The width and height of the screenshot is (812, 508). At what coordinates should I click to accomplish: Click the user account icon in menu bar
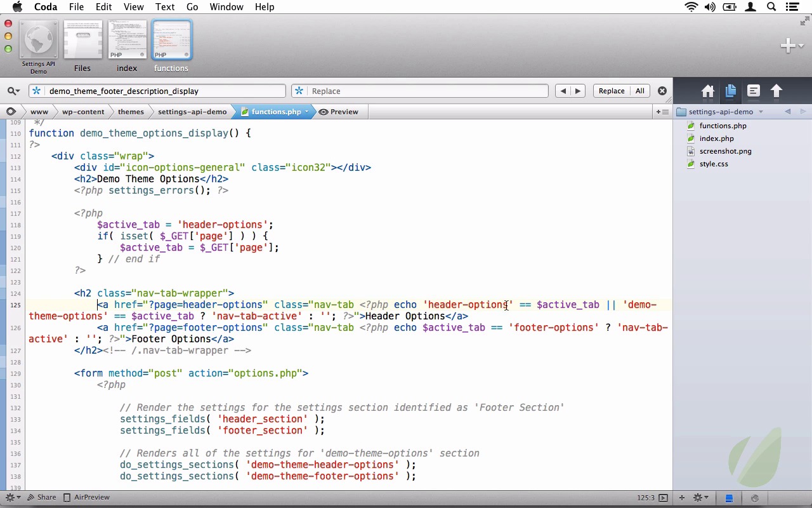click(x=751, y=7)
